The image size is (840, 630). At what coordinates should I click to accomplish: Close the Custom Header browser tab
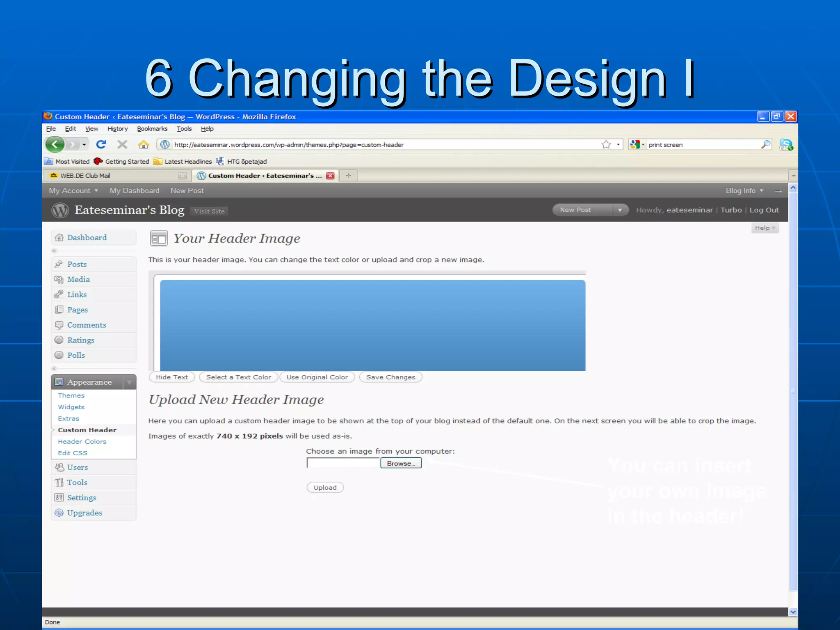pos(330,176)
